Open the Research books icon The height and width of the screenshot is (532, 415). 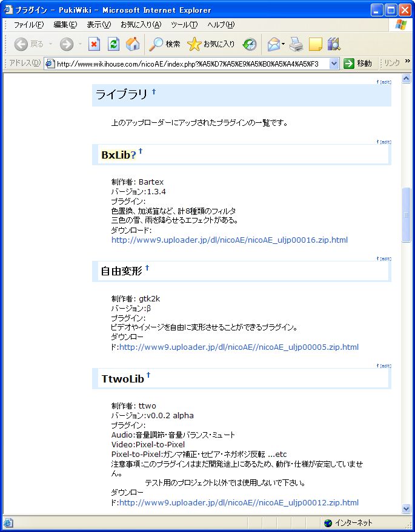334,44
